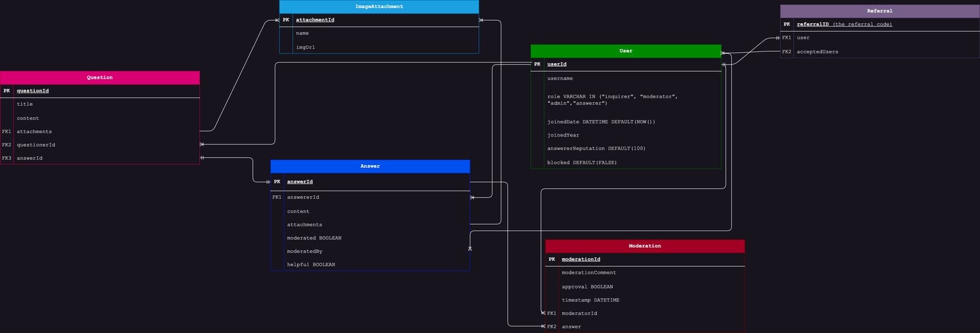Select the blocked DEFAULT(FALSE) attribute
Image resolution: width=980 pixels, height=333 pixels.
tap(582, 163)
